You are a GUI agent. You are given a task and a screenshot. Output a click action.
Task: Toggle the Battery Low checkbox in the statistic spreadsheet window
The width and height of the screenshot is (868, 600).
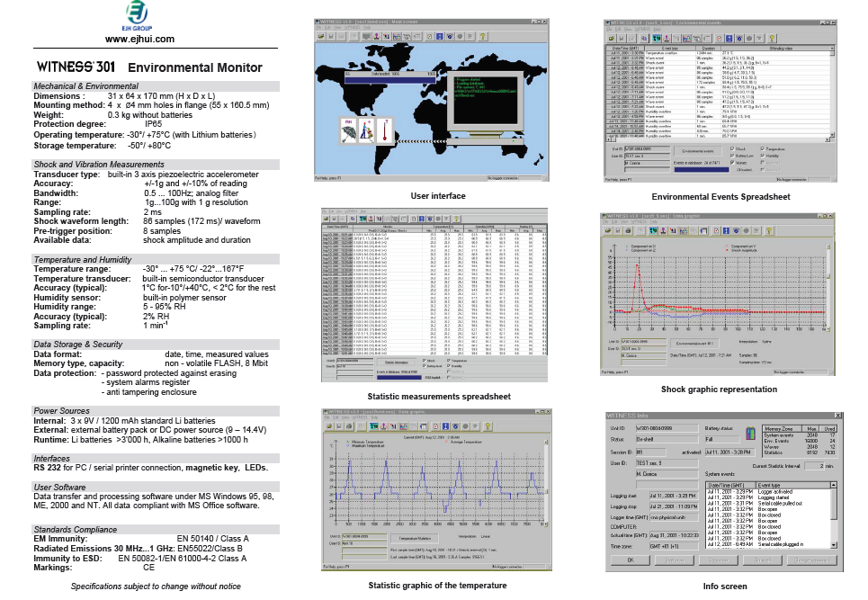425,366
